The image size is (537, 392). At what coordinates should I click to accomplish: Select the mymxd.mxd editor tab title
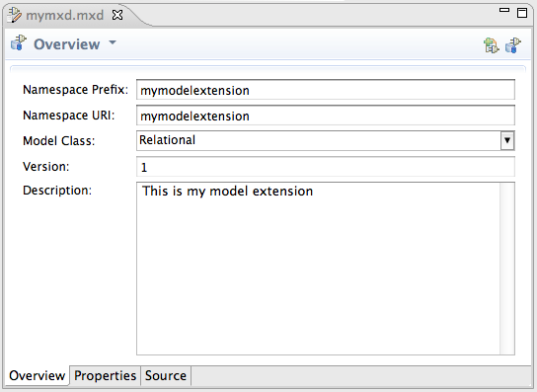pyautogui.click(x=65, y=15)
